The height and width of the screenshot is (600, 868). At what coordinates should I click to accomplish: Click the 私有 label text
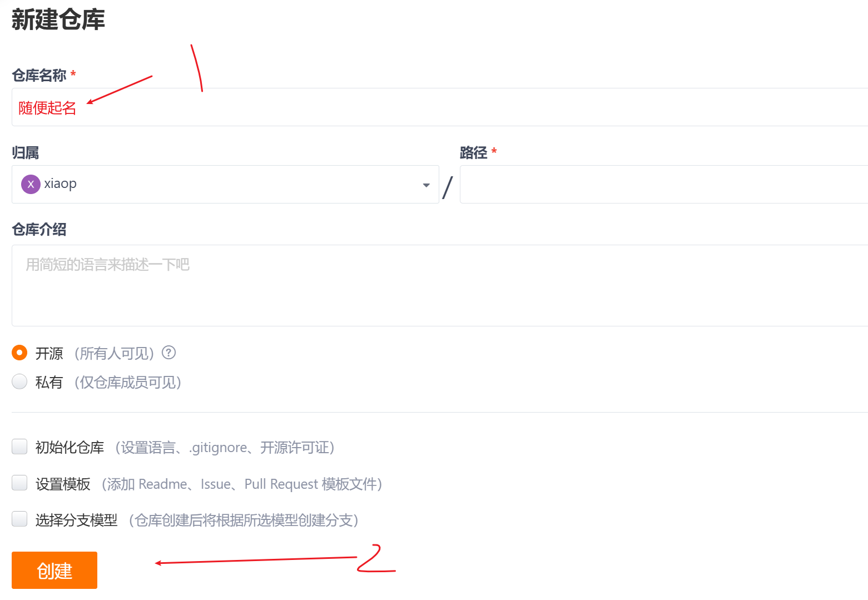tap(49, 382)
